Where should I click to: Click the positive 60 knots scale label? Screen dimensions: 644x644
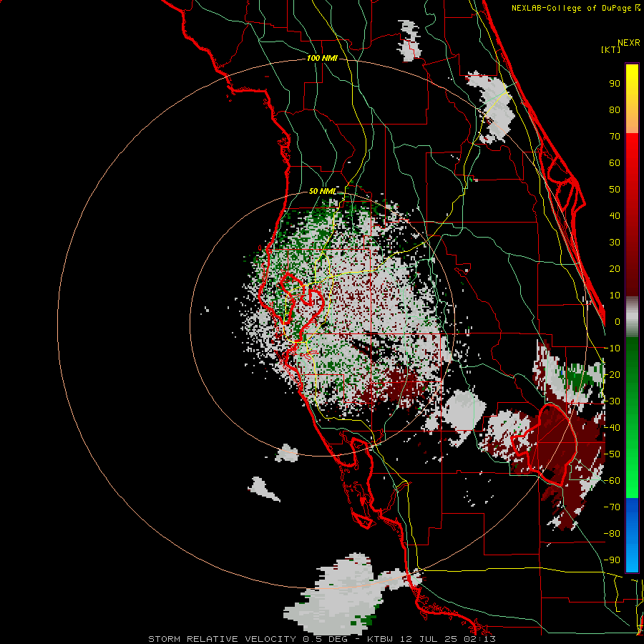pos(615,162)
